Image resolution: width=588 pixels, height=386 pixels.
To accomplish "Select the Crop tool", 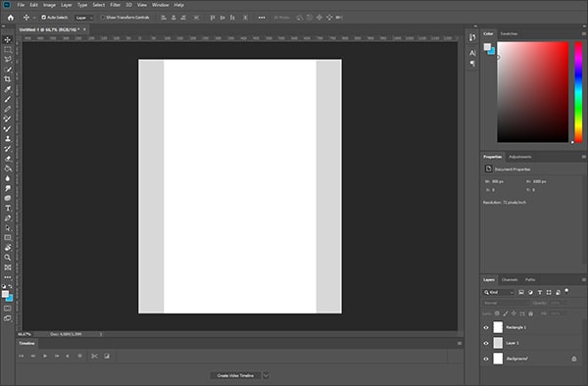I will [8, 79].
